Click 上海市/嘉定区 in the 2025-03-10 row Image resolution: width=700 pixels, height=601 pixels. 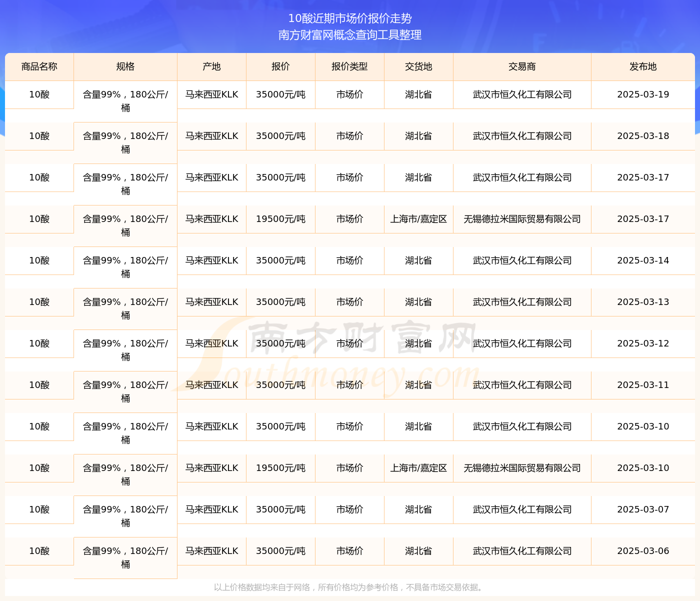[418, 468]
